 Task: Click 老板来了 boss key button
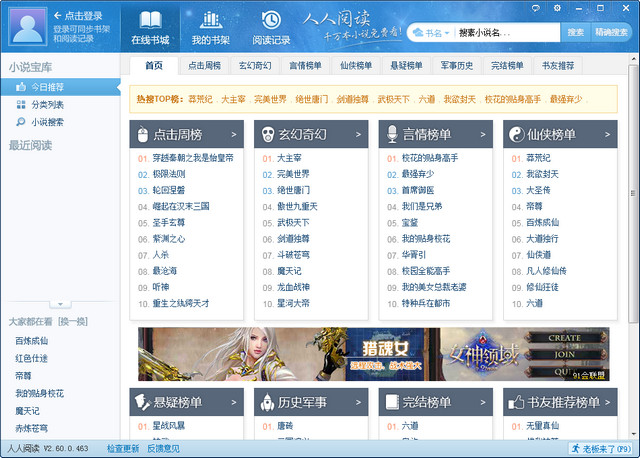(600, 449)
